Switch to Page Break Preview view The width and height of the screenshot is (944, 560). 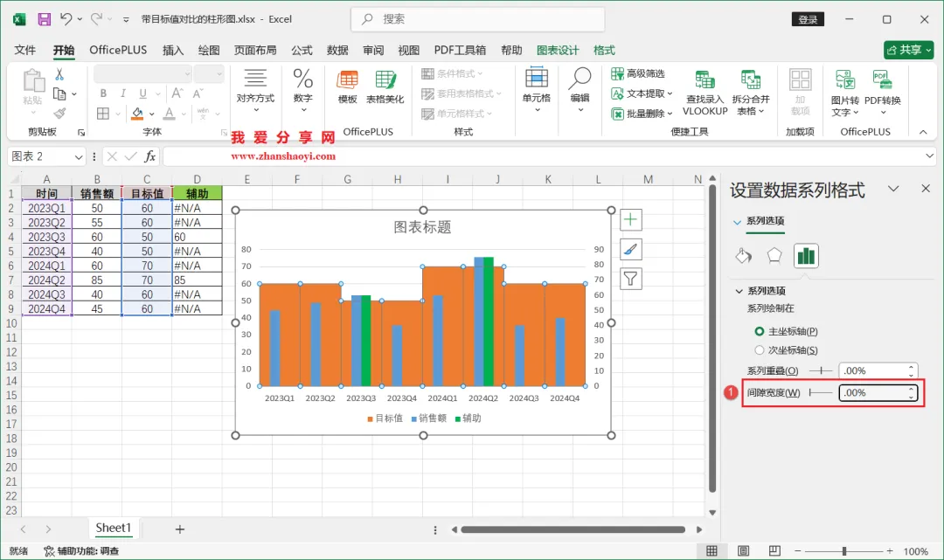coord(774,551)
